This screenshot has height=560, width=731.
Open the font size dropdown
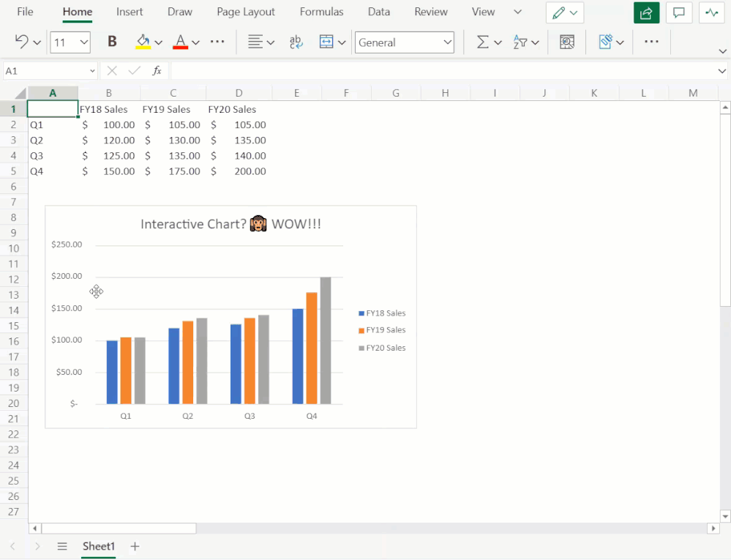pos(70,42)
